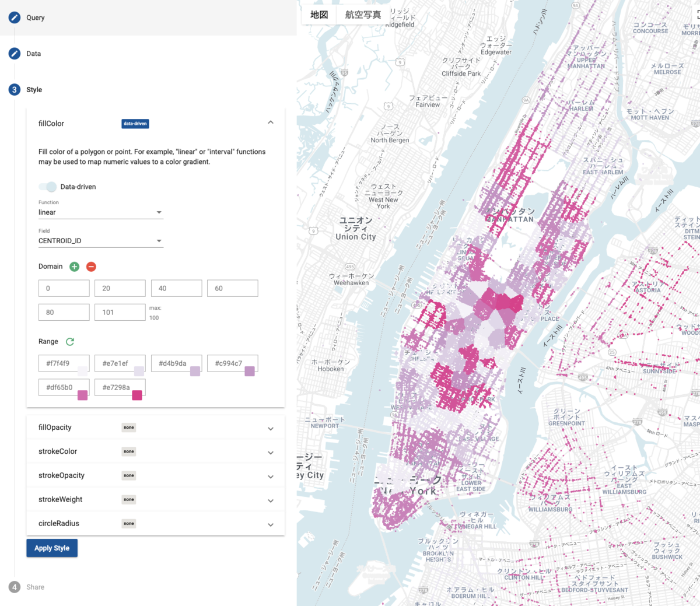700x606 pixels.
Task: Click the none badge beside strokeWeight
Action: (129, 499)
